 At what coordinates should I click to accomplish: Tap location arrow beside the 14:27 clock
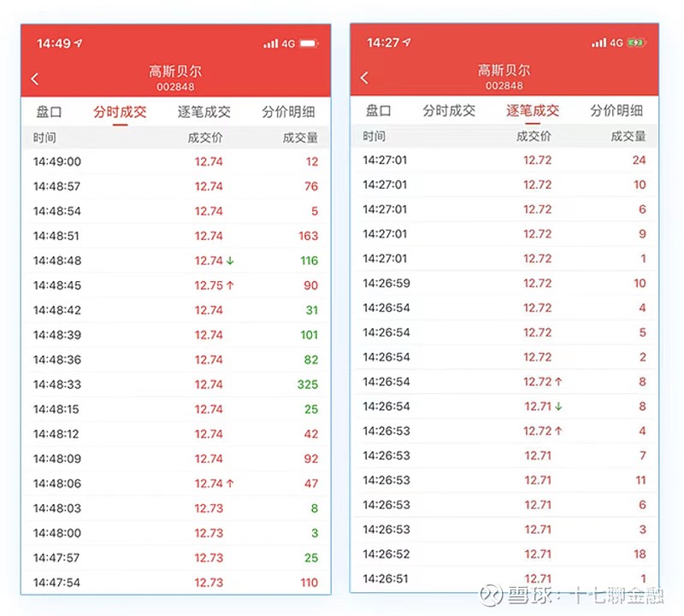[x=408, y=43]
